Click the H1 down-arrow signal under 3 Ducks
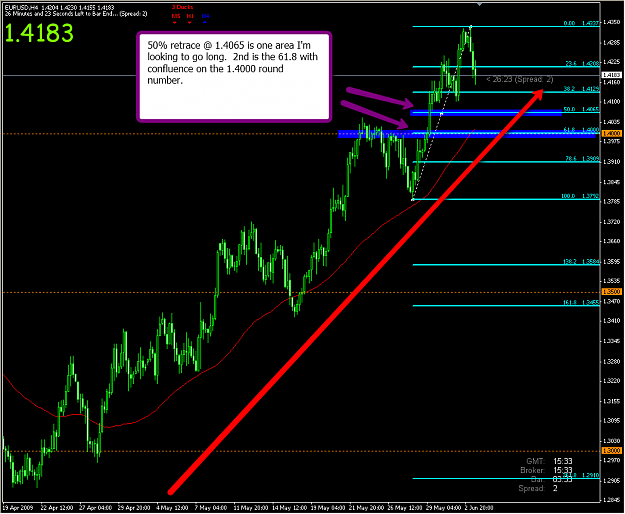Screen dimensions: 625x514 [x=190, y=23]
